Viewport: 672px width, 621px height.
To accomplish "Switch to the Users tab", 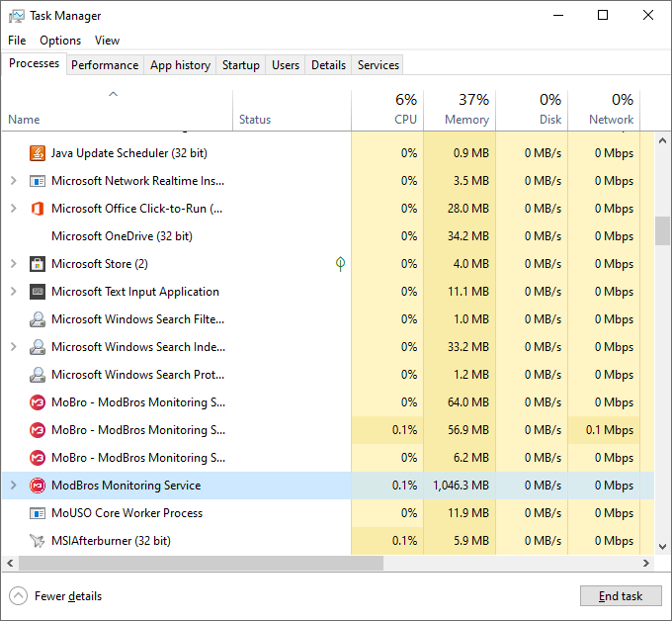I will pyautogui.click(x=286, y=65).
